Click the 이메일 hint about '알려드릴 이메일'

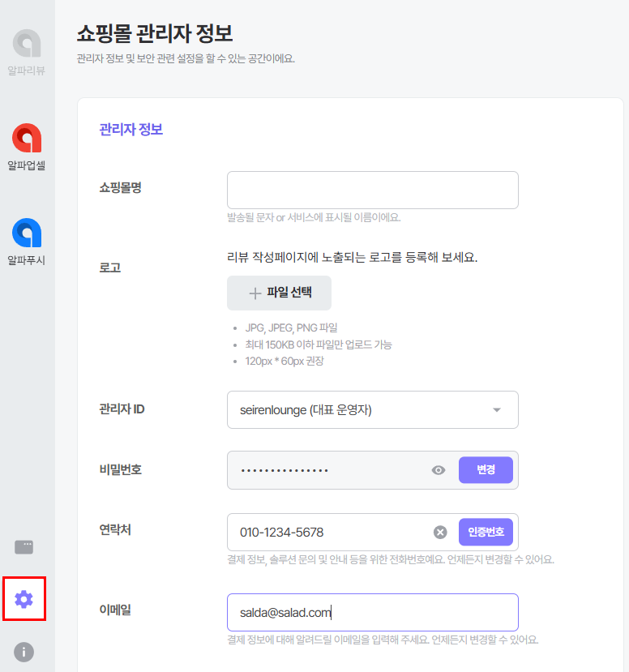coord(383,640)
